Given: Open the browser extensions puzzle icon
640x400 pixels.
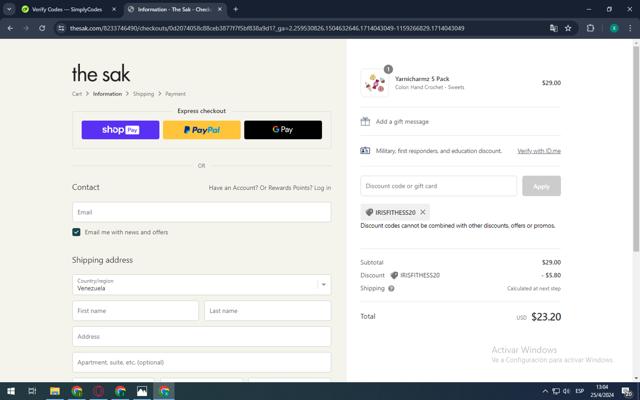Looking at the screenshot, I should (x=590, y=28).
